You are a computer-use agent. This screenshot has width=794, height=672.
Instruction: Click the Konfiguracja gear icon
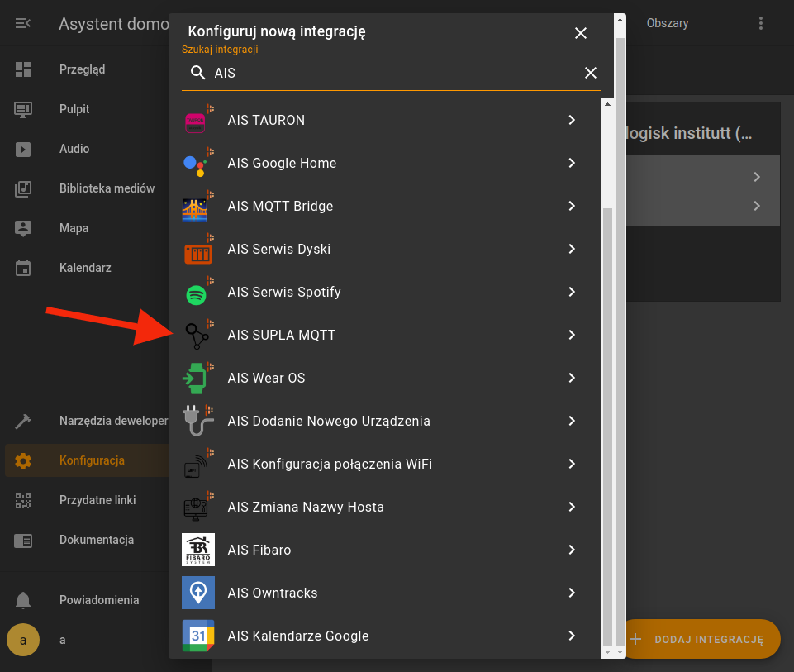coord(23,460)
